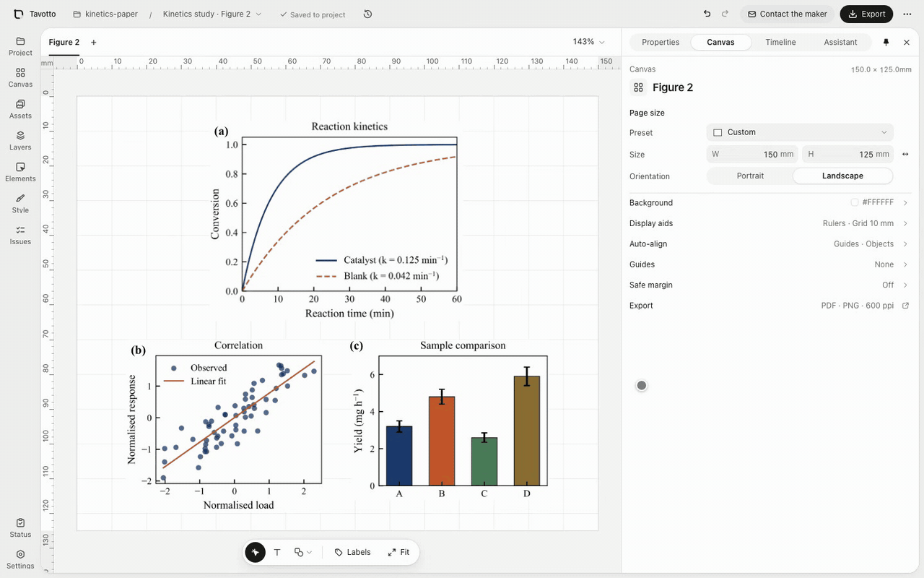Select the pointer selection tool

(255, 552)
